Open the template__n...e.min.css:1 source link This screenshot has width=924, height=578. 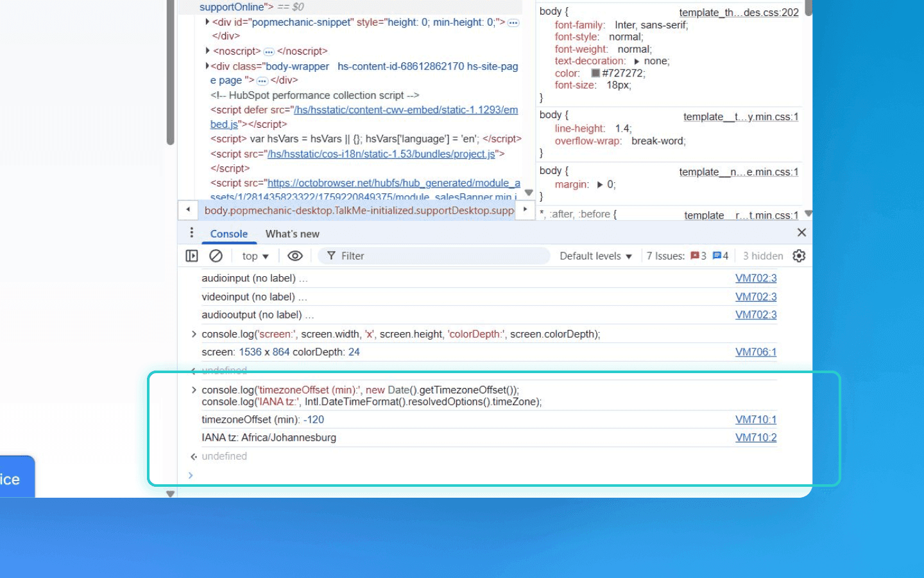739,171
